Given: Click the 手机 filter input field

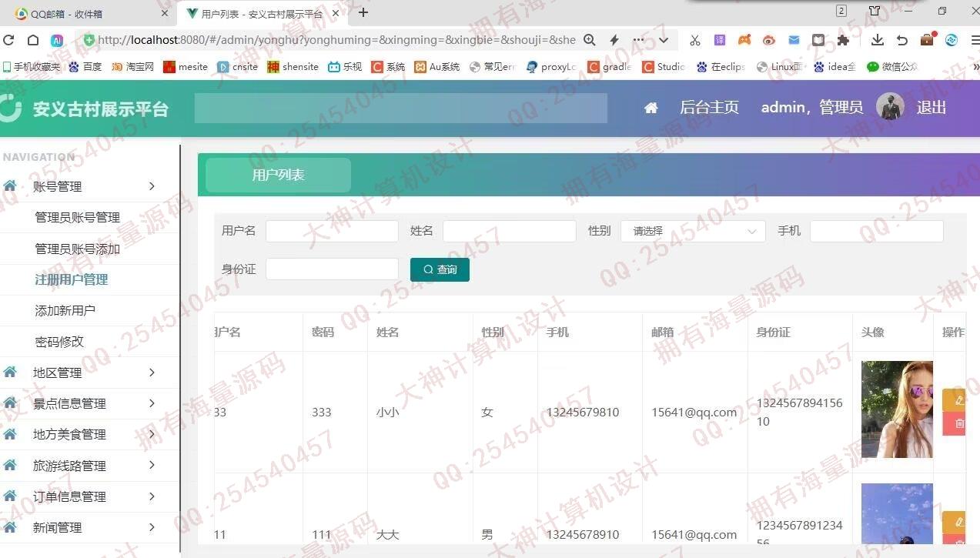Looking at the screenshot, I should pos(877,231).
